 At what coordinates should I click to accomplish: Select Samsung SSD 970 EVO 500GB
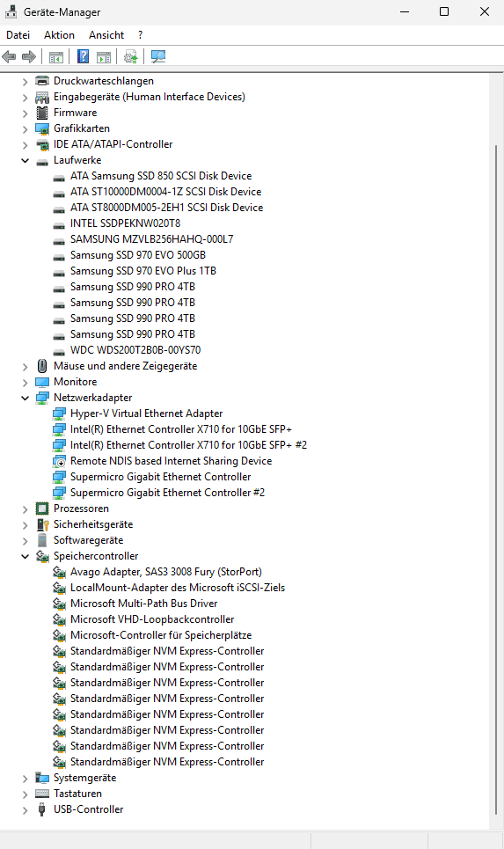137,255
